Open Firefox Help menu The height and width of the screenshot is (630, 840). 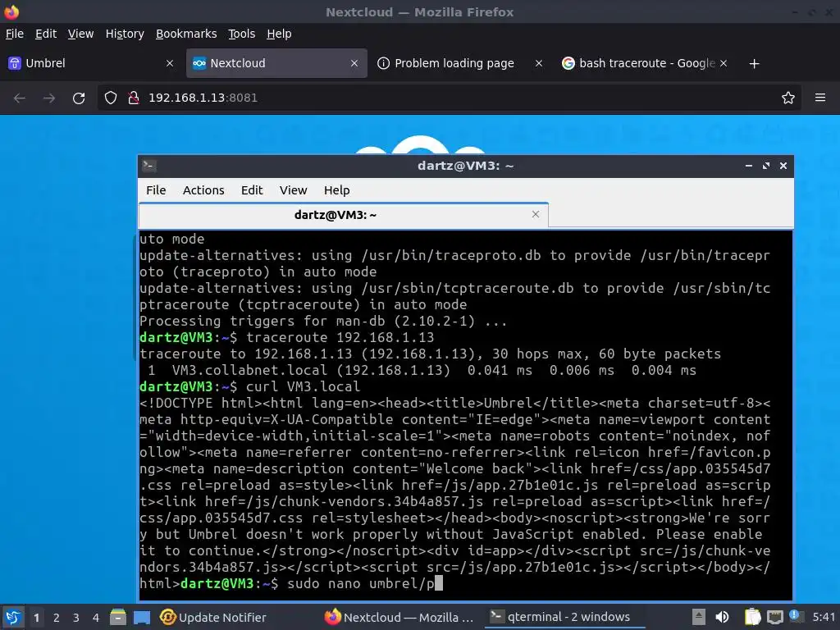click(x=279, y=34)
